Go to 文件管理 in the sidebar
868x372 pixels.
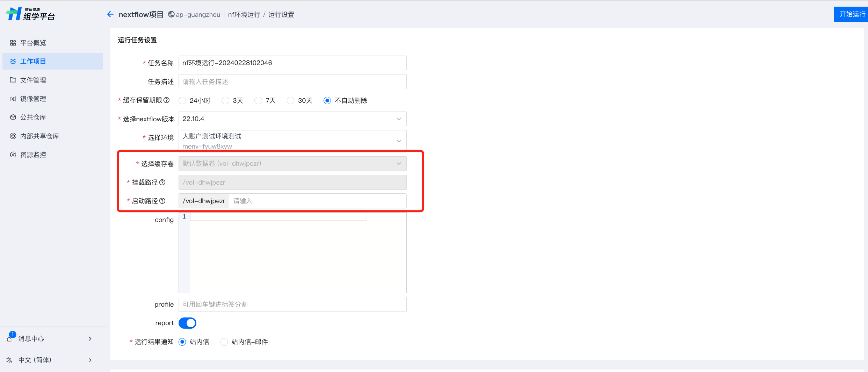(53, 80)
